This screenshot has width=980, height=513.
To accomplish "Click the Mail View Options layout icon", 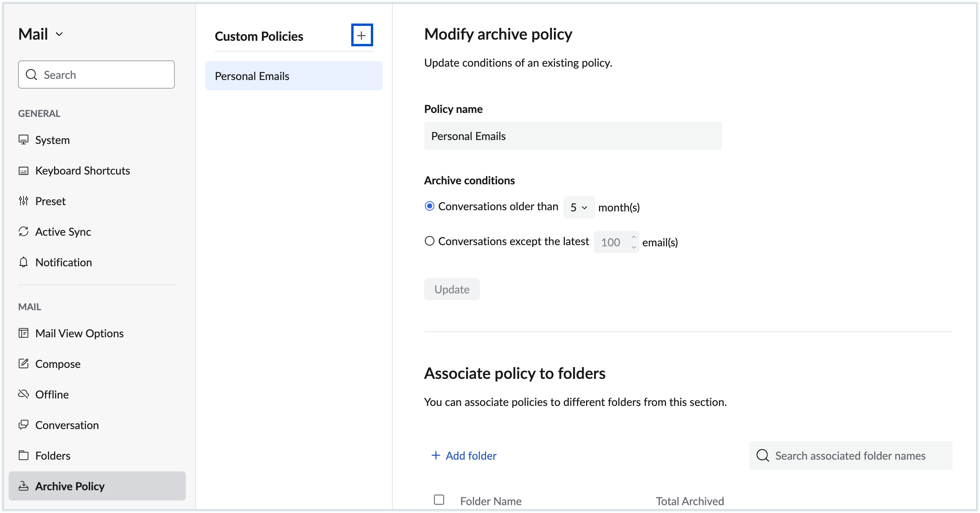I will [24, 333].
